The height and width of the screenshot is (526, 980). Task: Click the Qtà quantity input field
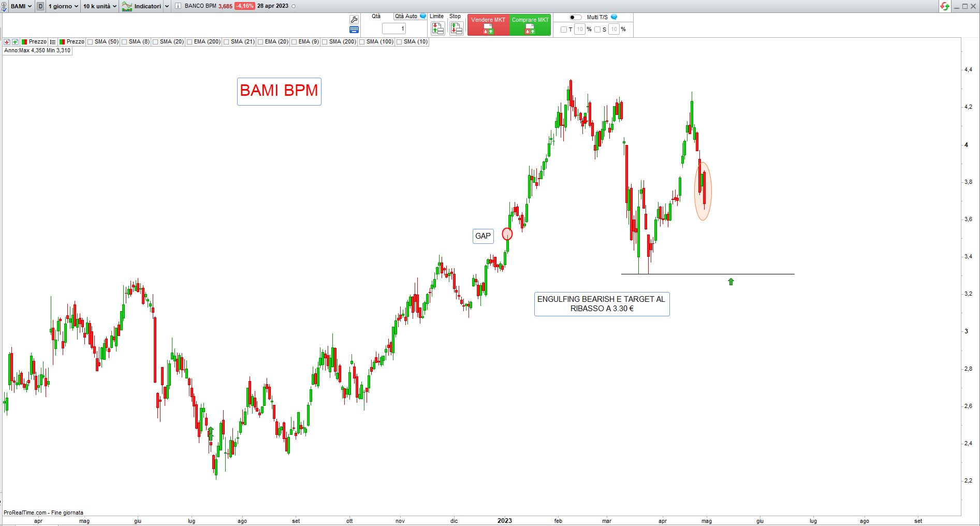coord(394,28)
